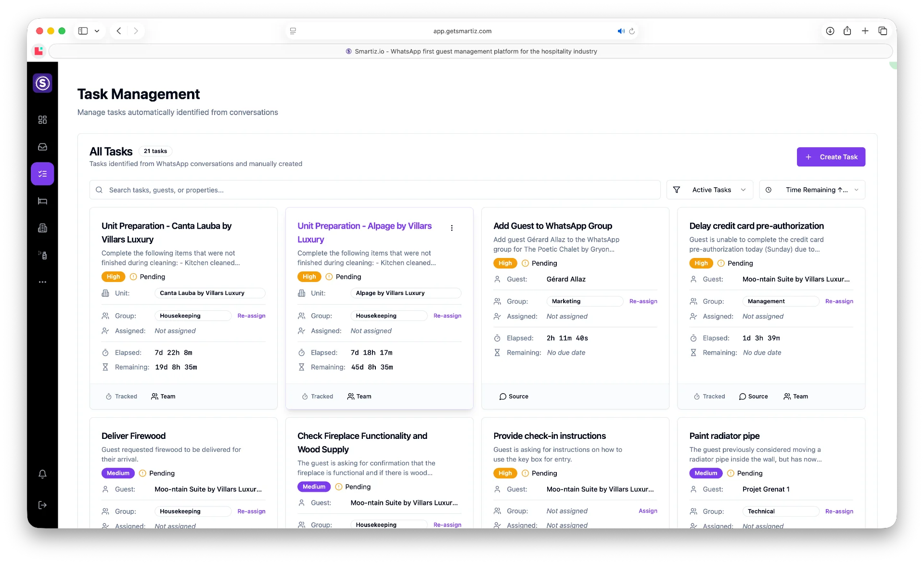Open the Unit Preparation - Alpage task title
The image size is (924, 564).
[x=364, y=232]
